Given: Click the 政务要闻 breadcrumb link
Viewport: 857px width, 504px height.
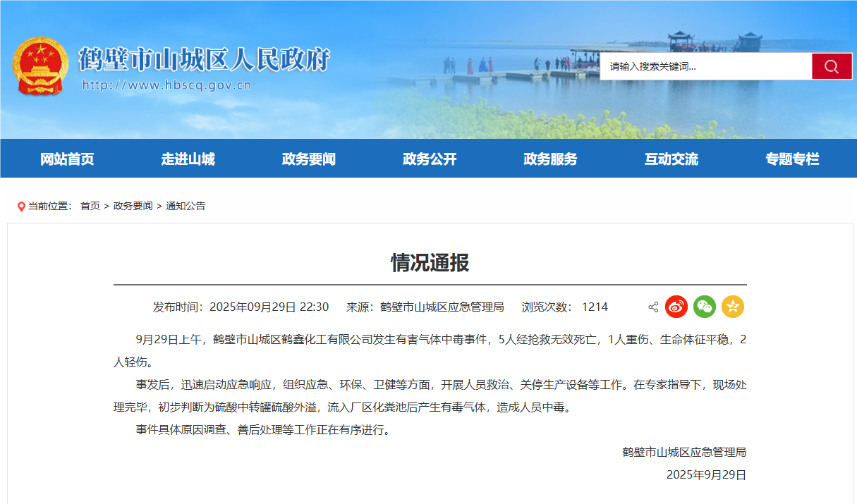Looking at the screenshot, I should click(x=133, y=206).
